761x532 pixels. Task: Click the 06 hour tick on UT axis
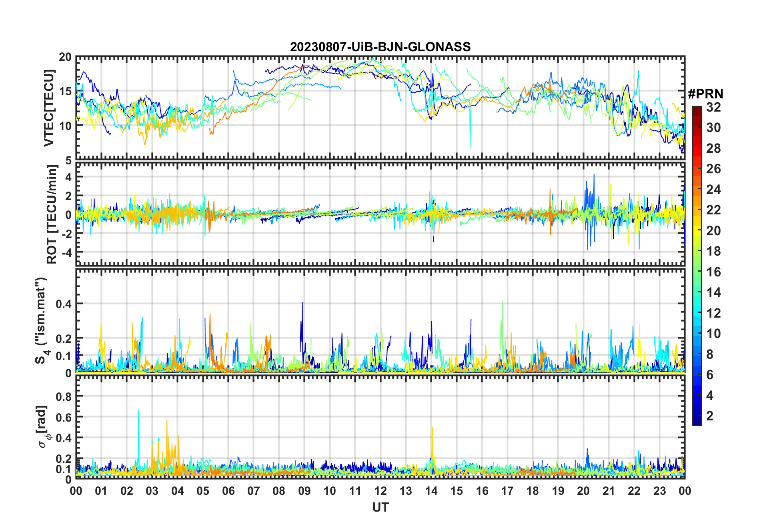[x=228, y=491]
